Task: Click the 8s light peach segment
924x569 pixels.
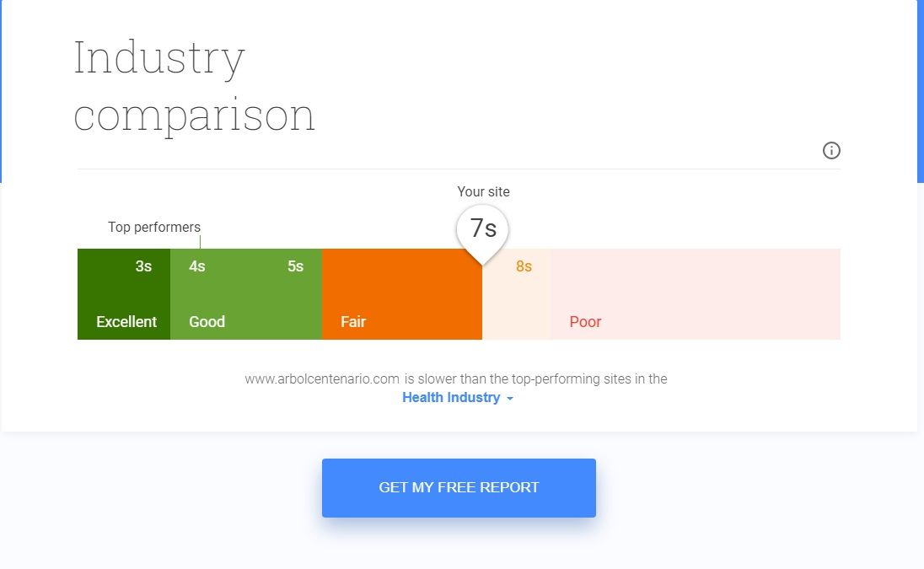Action: (516, 294)
